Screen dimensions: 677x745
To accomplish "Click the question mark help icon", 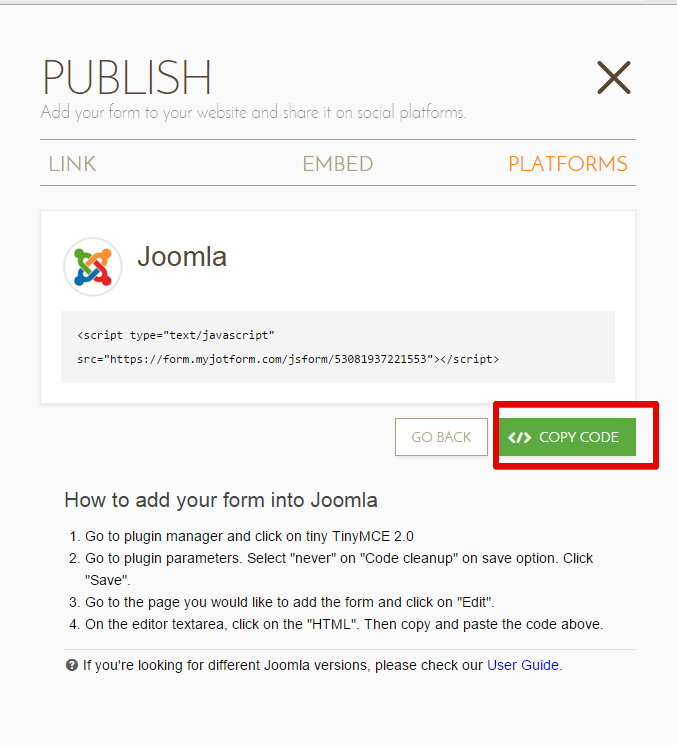I will (72, 665).
